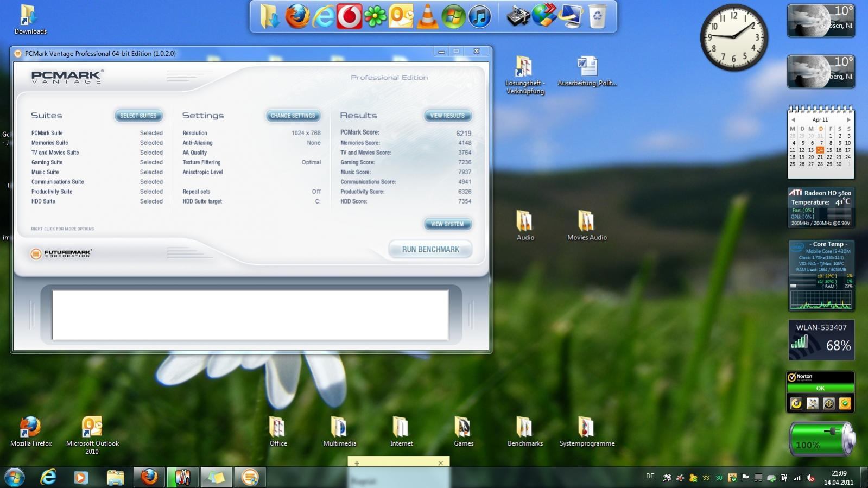This screenshot has height=488, width=868.
Task: Open the ATI Radeon HD 5800 gadget
Action: 821,208
